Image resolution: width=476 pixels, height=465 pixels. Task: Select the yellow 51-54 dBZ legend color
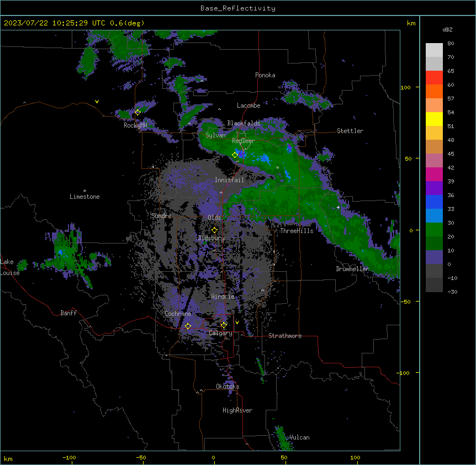click(434, 119)
